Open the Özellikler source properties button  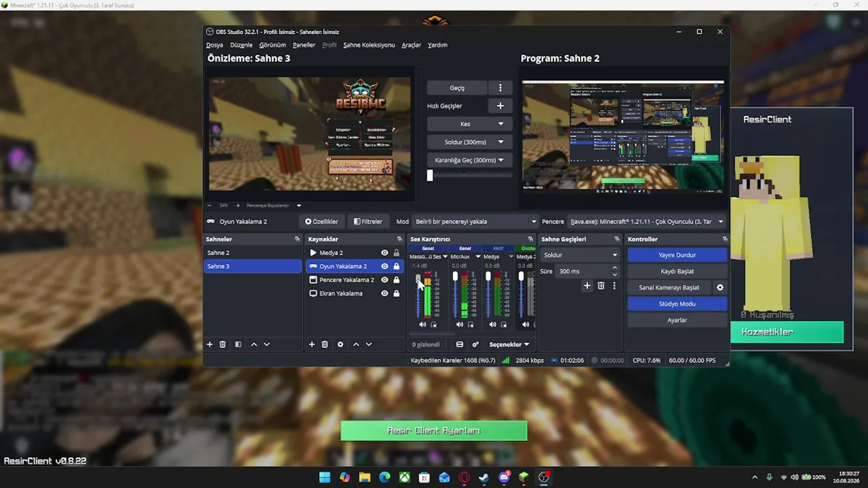321,222
